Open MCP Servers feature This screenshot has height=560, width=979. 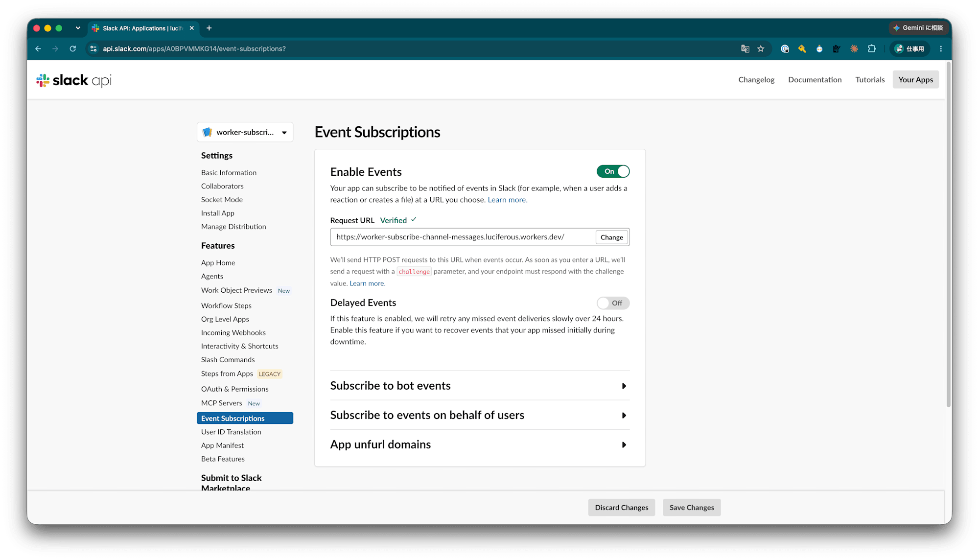pos(222,403)
